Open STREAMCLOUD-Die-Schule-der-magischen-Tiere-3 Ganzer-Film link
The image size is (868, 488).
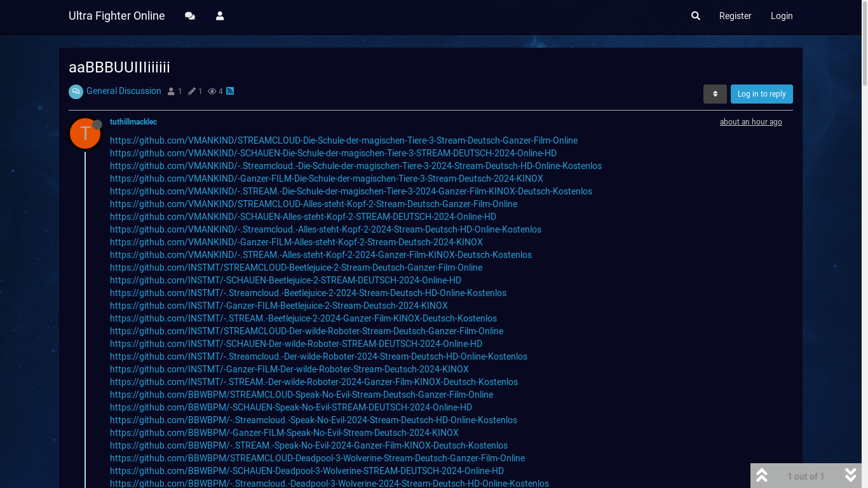click(344, 140)
